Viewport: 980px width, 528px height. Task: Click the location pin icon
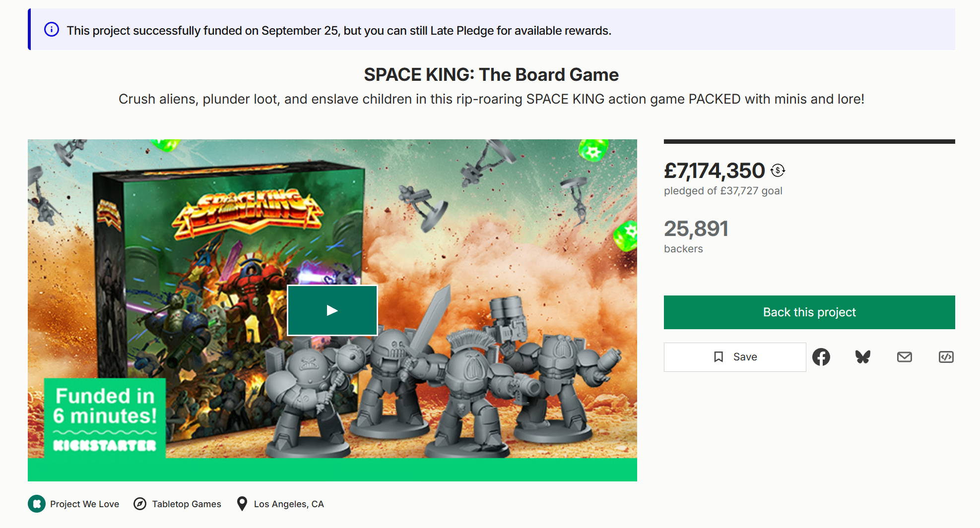click(x=242, y=504)
